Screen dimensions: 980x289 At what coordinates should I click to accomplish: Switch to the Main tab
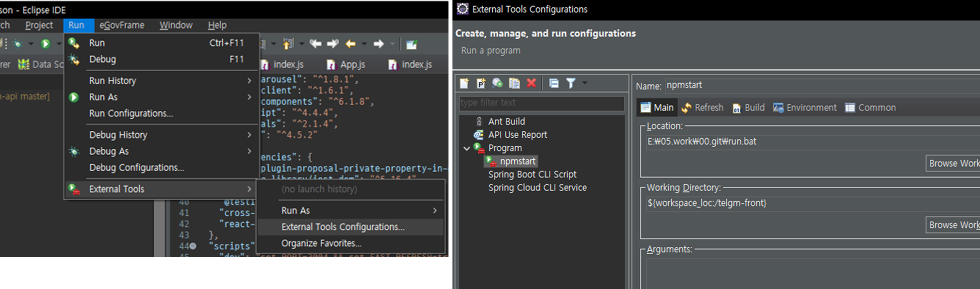657,107
